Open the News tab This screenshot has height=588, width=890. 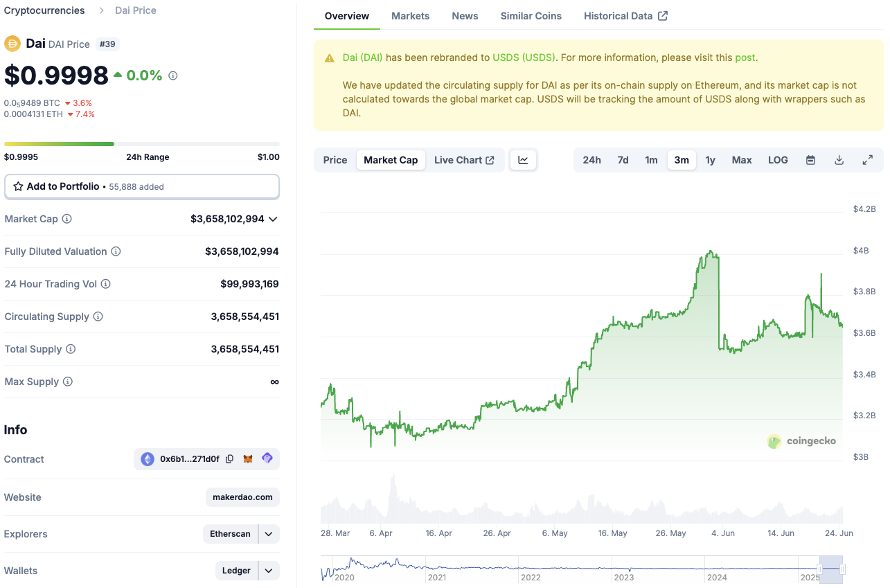(465, 16)
